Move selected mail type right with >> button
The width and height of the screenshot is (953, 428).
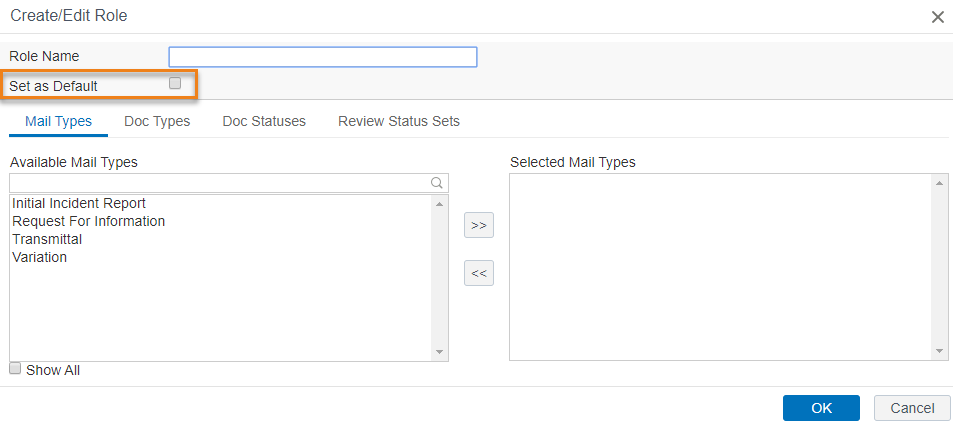(479, 225)
